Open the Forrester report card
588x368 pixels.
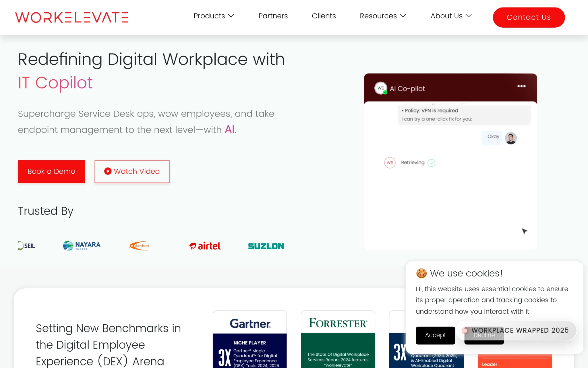338,339
